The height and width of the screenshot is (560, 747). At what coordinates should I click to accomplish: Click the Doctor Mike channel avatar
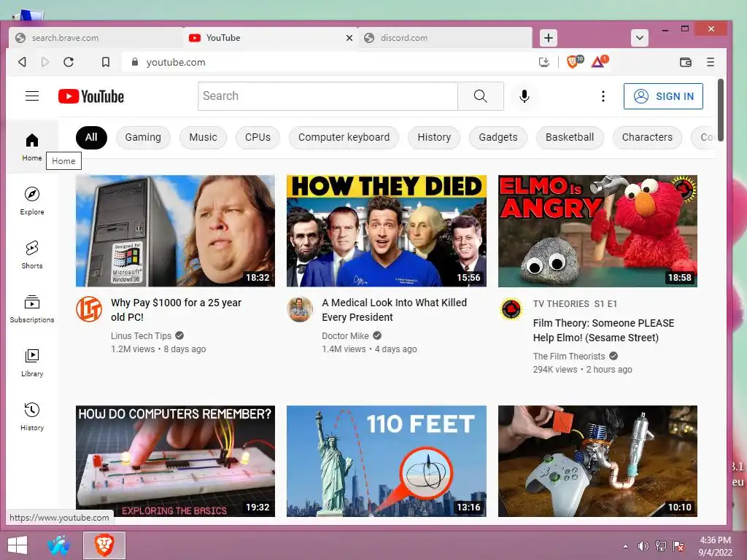pos(300,309)
